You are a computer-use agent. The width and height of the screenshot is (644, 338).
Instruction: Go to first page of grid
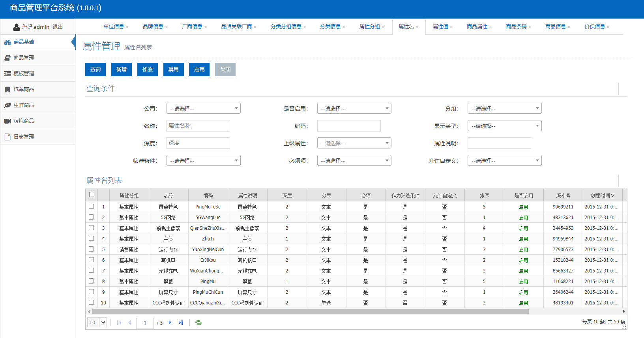tap(119, 323)
